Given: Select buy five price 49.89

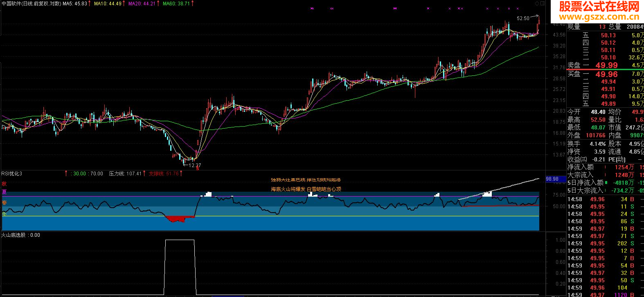Looking at the screenshot, I should pos(608,104).
